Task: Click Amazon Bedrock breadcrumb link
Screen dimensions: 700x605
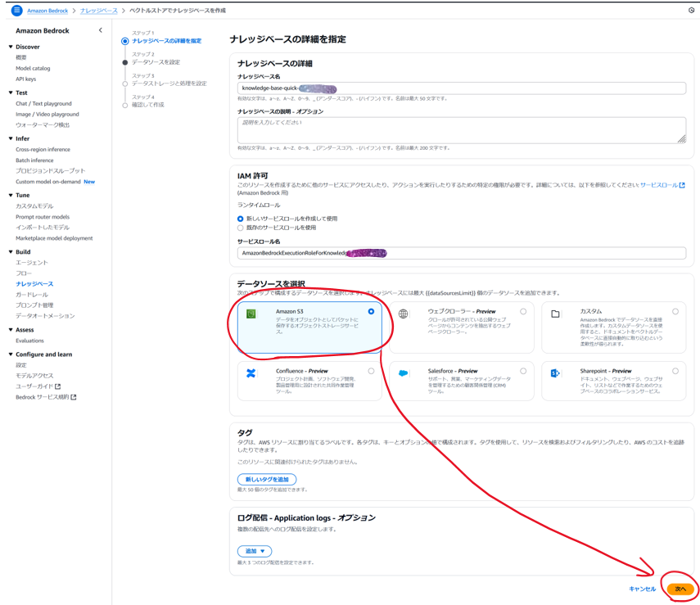Action: point(47,11)
